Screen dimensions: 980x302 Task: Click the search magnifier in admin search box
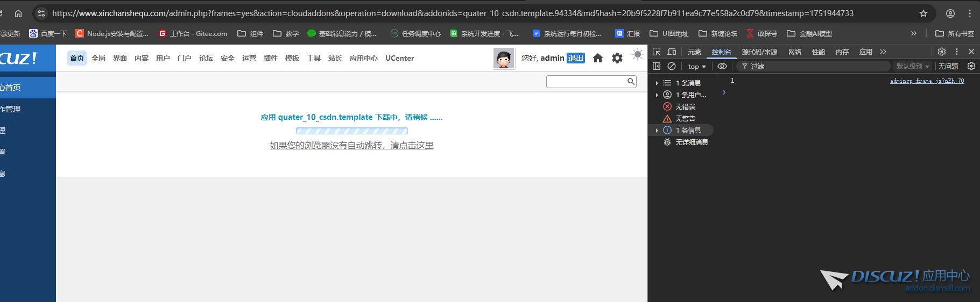pos(631,81)
